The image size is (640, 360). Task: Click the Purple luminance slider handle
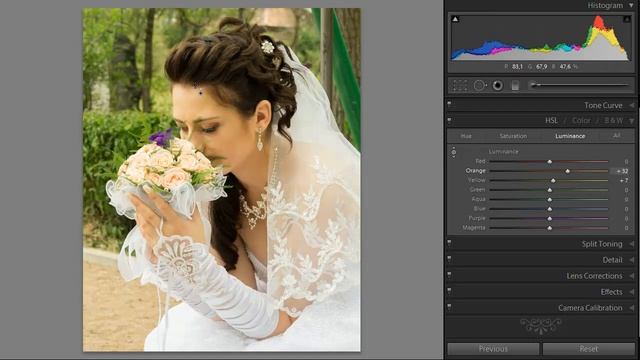(x=549, y=219)
